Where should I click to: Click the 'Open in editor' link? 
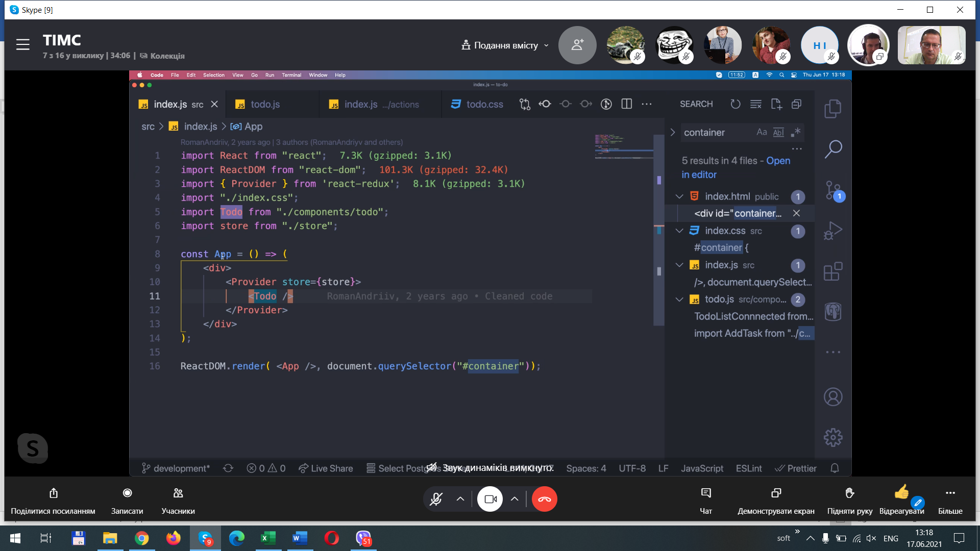[736, 167]
